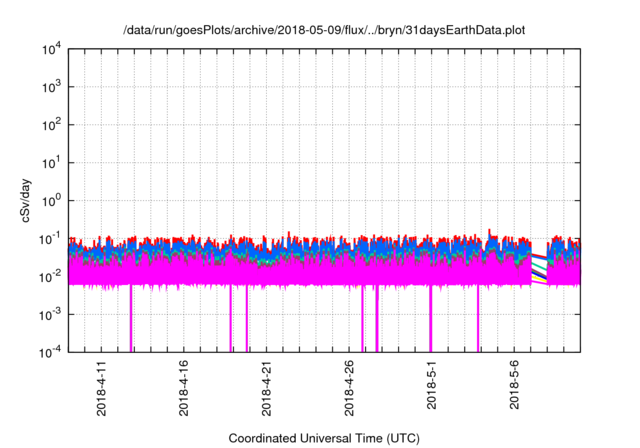640x448 pixels.
Task: Click the 2018-4-16 date tick label
Action: click(x=184, y=388)
